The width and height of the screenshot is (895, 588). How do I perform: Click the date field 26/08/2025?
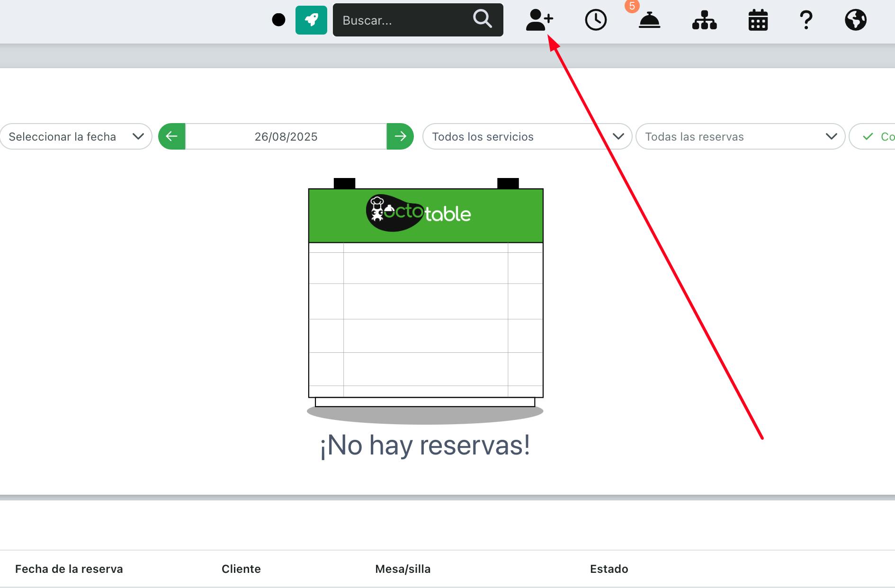pos(286,136)
